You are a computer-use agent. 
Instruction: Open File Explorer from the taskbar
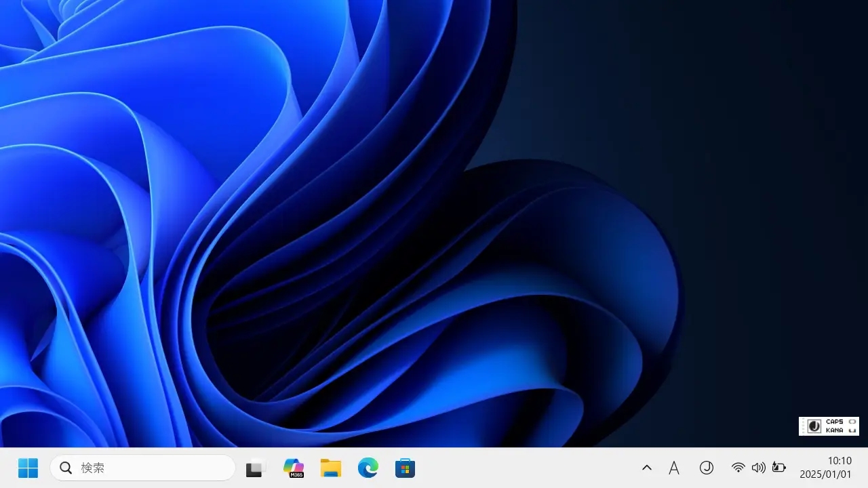coord(331,468)
